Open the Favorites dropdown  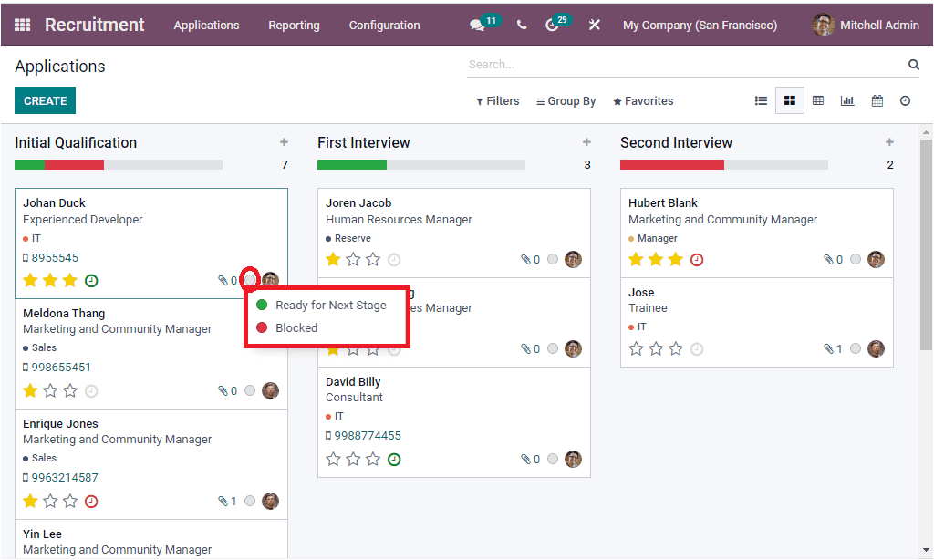coord(643,100)
